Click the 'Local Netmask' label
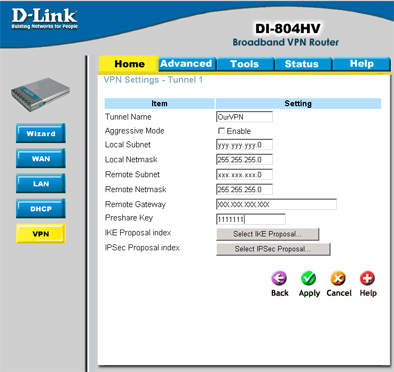Screen dimensions: 394x372 click(131, 160)
